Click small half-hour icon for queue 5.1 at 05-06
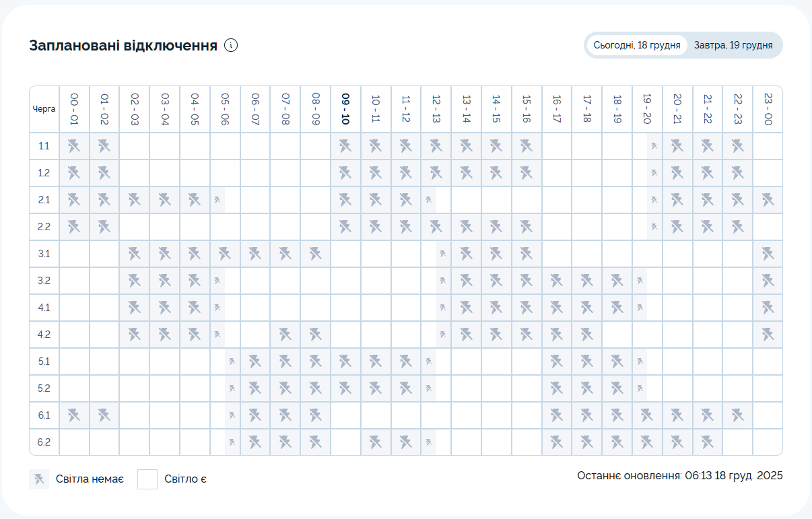The image size is (812, 519). (x=232, y=361)
